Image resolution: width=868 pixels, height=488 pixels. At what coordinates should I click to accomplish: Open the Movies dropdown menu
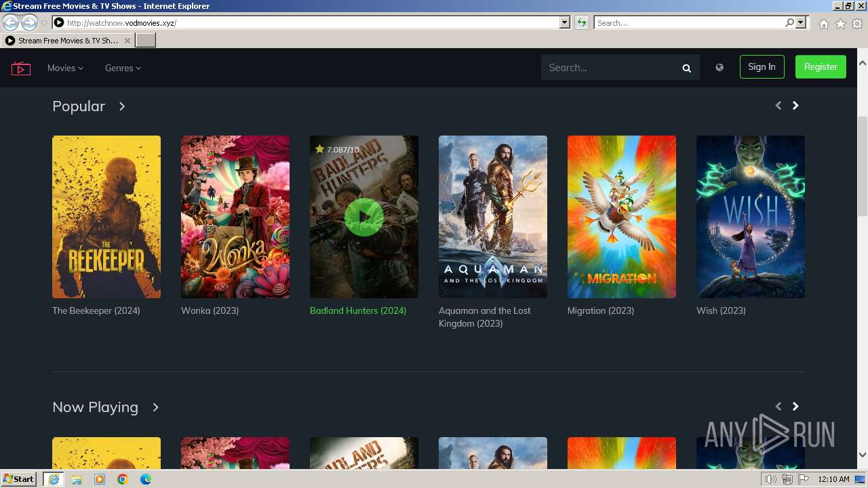65,68
